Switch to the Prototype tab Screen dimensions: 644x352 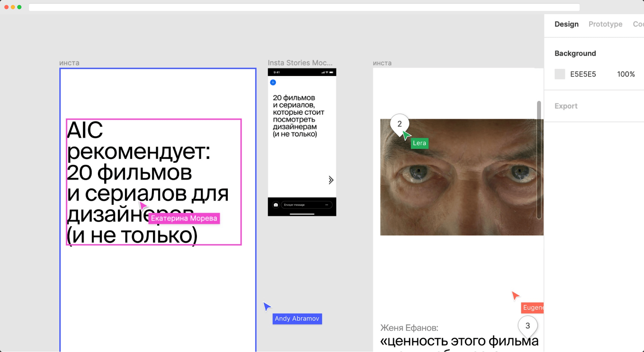pyautogui.click(x=605, y=24)
